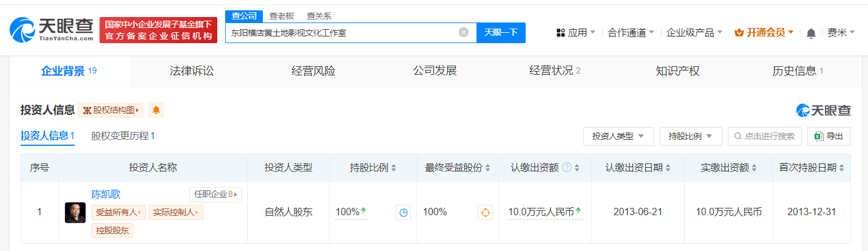This screenshot has width=868, height=251.
Task: Click the 天眼查 logo in header
Action: pyautogui.click(x=52, y=29)
